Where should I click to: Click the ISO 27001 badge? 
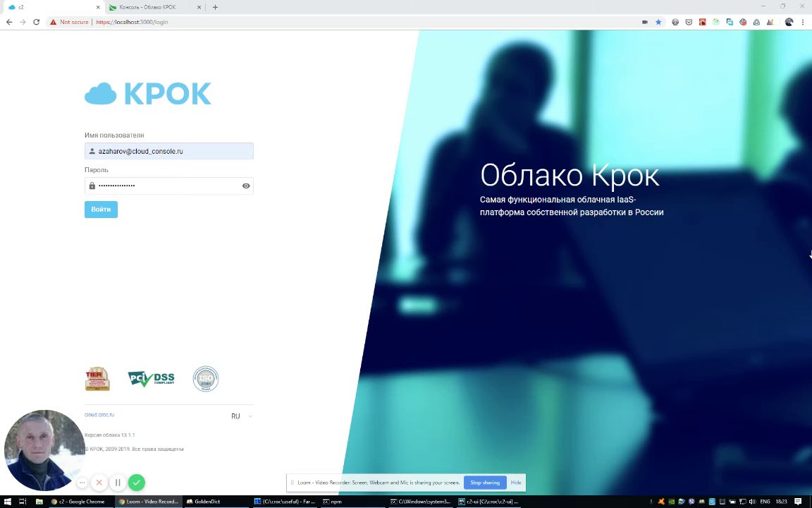point(206,379)
